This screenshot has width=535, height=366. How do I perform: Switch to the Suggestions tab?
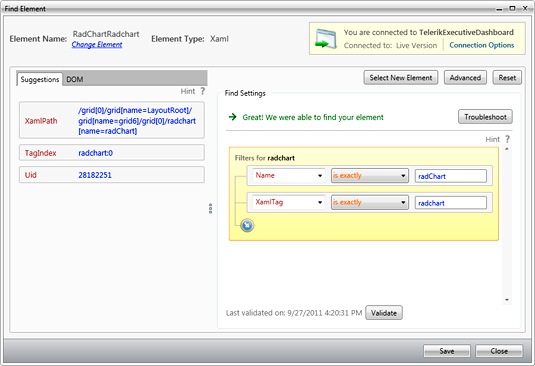(x=40, y=79)
